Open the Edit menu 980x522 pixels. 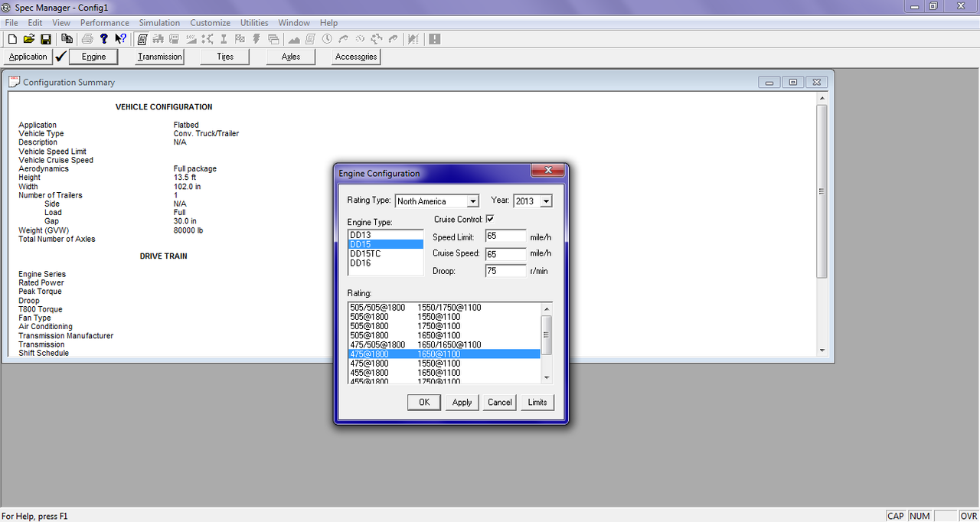pos(35,23)
